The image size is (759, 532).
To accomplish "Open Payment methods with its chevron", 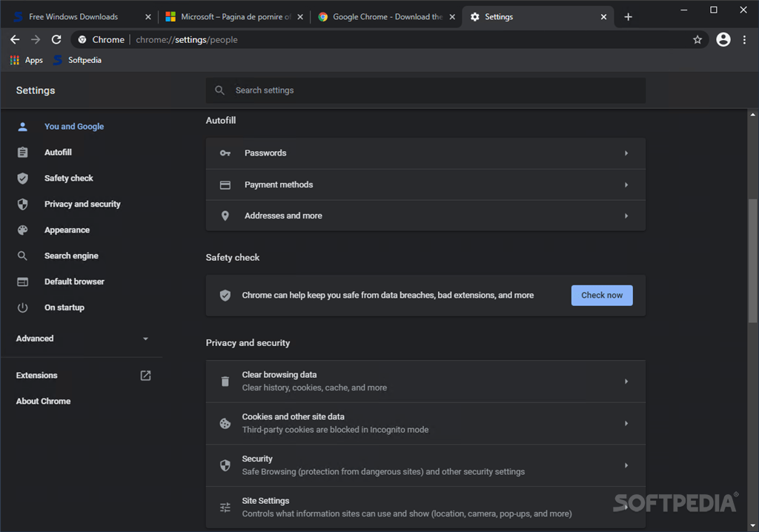I will coord(626,185).
